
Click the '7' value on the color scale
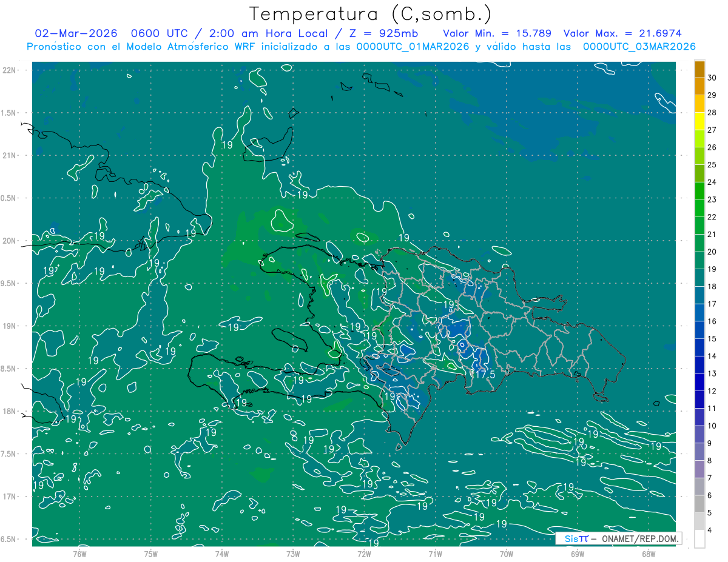click(710, 478)
